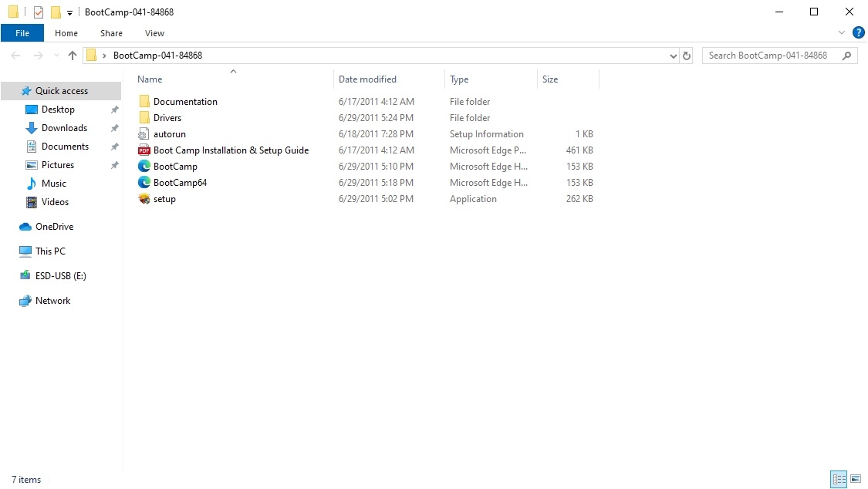
Task: Click BootCamp's 6/29/2011 5:10 PM date
Action: point(376,166)
